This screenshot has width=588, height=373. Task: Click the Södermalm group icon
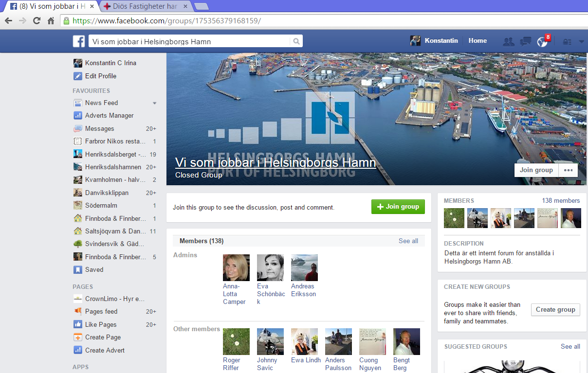pyautogui.click(x=77, y=205)
